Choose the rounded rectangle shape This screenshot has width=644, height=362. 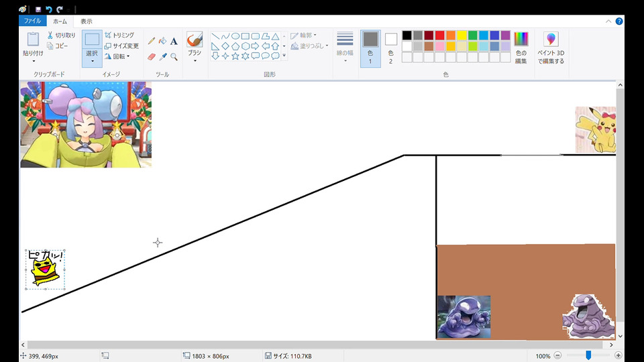coord(256,36)
